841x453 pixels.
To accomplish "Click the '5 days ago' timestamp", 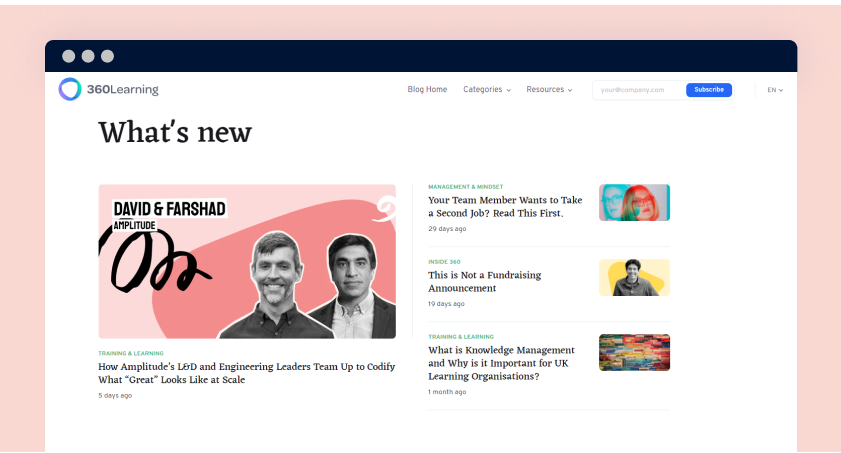I will [x=115, y=396].
